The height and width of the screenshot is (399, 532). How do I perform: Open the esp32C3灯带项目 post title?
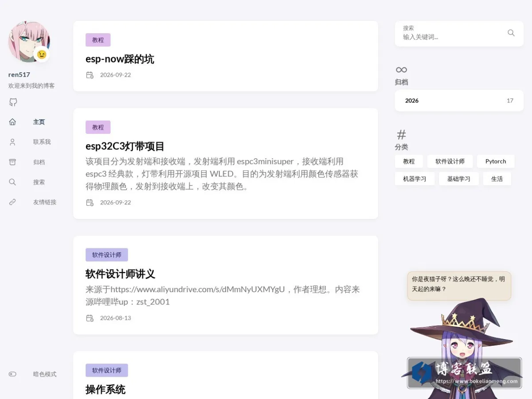pos(125,146)
